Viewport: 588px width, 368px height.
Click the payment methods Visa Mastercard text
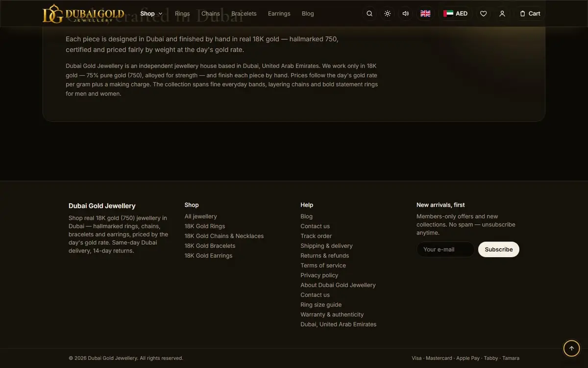click(465, 358)
